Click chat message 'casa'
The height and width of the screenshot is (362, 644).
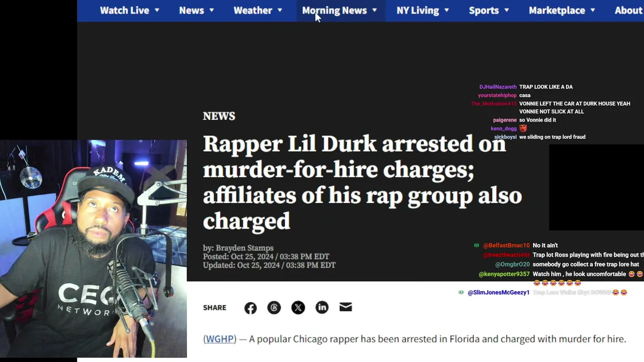tap(525, 96)
